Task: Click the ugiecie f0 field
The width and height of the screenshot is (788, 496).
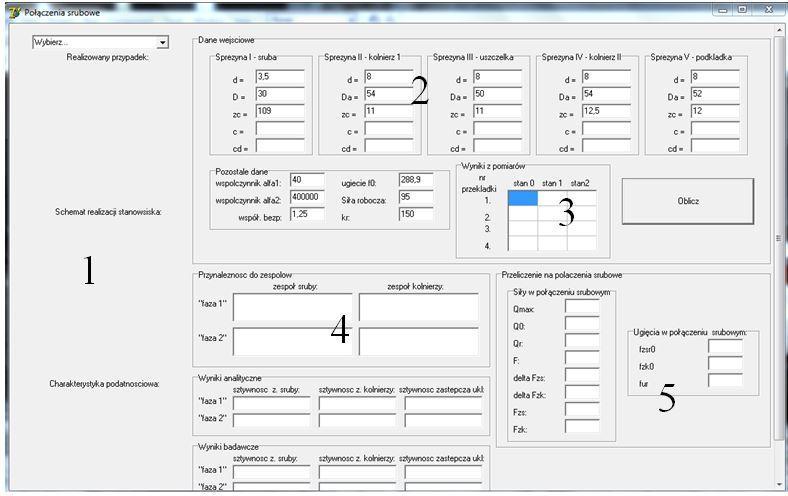Action: tap(416, 180)
